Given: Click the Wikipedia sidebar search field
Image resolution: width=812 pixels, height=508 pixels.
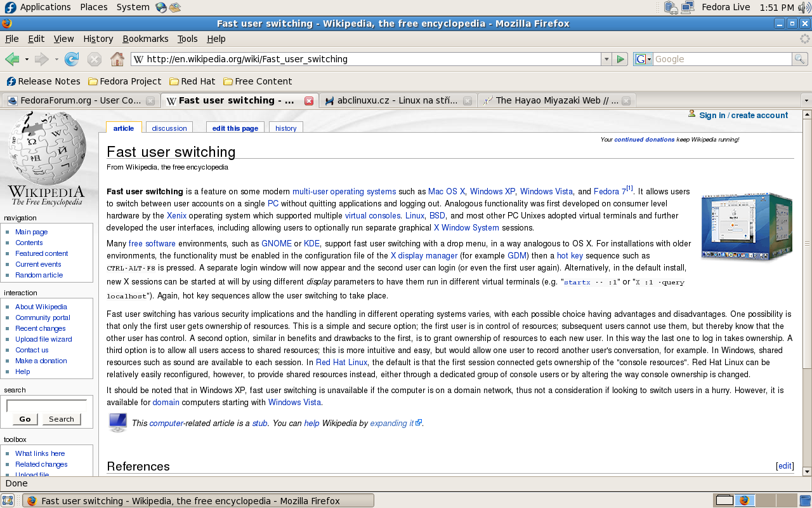Looking at the screenshot, I should click(47, 405).
